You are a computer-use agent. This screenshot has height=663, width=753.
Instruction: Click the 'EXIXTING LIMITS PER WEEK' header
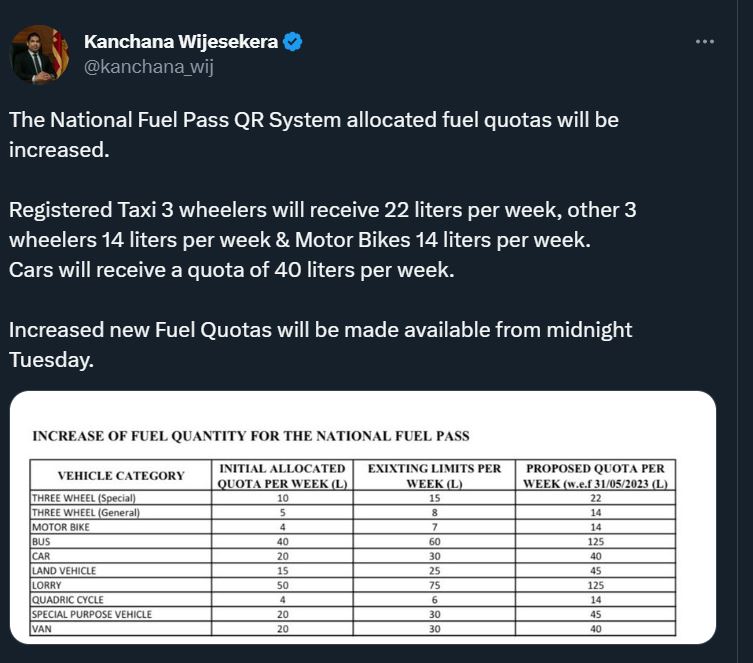(434, 476)
